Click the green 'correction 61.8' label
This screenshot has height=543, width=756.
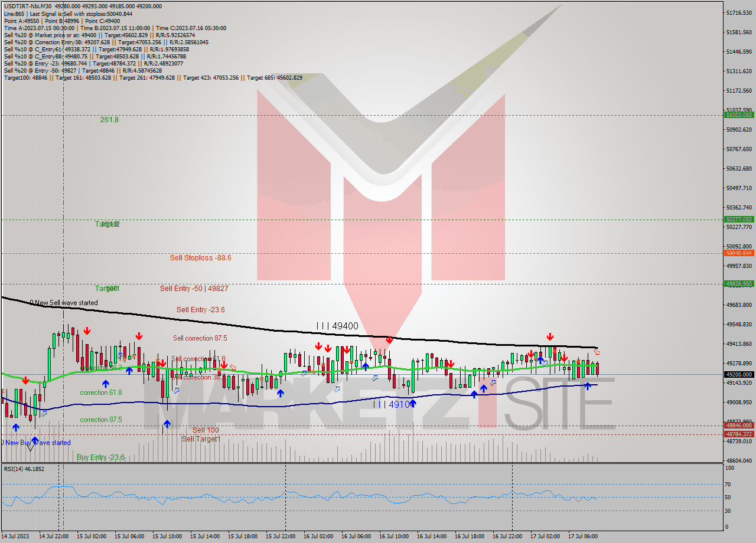101,392
